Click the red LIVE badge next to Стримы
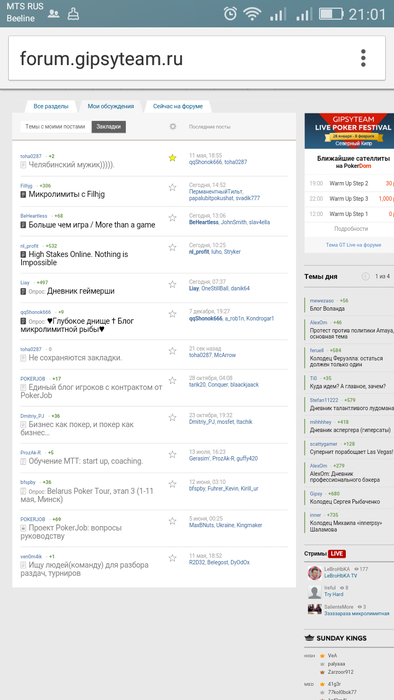The image size is (394, 700). point(337,554)
